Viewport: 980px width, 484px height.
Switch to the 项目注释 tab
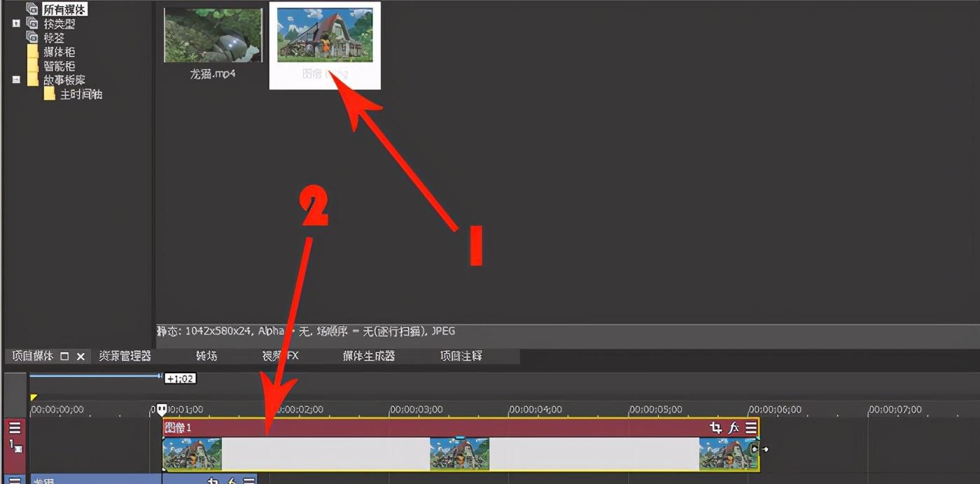click(461, 356)
